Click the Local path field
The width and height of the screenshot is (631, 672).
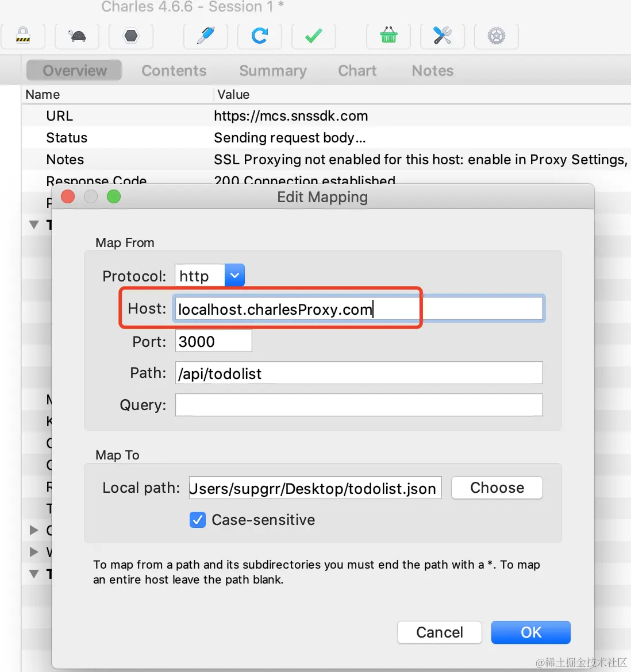coord(315,488)
